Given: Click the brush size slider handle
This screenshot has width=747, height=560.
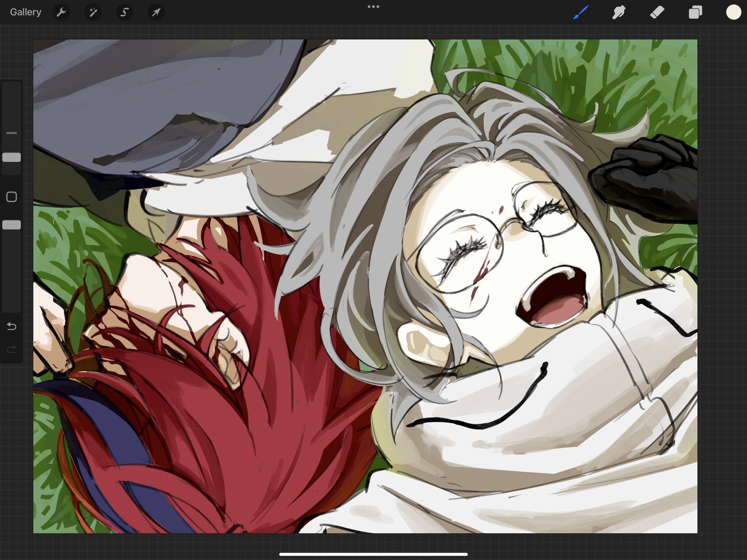Looking at the screenshot, I should (12, 157).
